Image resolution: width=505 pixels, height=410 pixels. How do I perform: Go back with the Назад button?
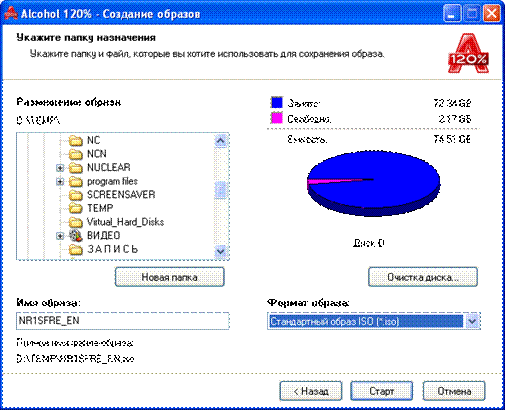coord(311,391)
